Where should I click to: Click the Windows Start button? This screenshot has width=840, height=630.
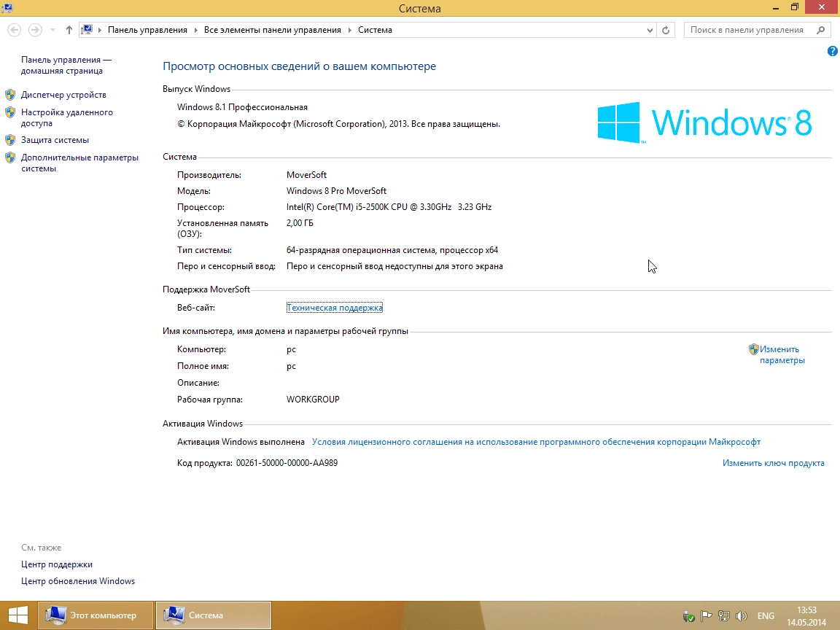pos(17,615)
